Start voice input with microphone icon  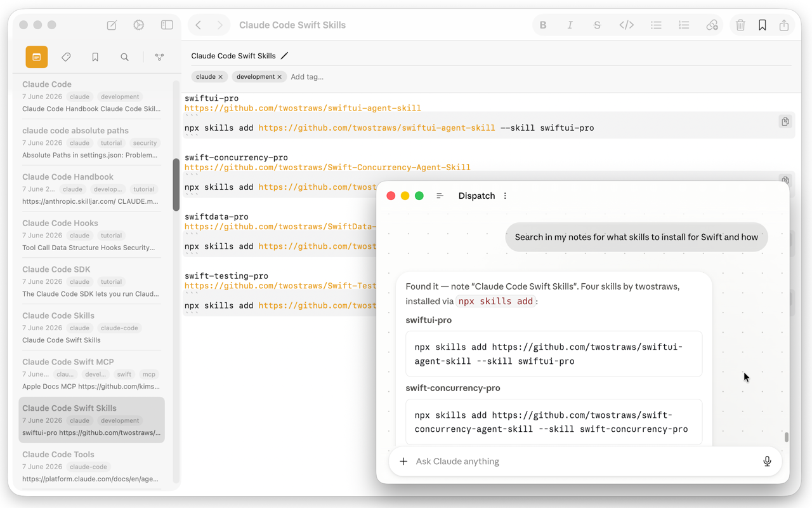tap(767, 461)
